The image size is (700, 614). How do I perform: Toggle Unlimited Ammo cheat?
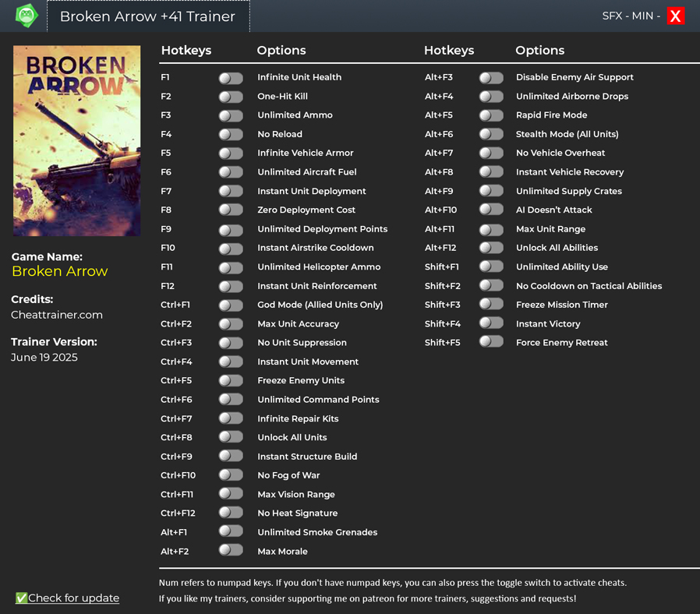[x=231, y=115]
